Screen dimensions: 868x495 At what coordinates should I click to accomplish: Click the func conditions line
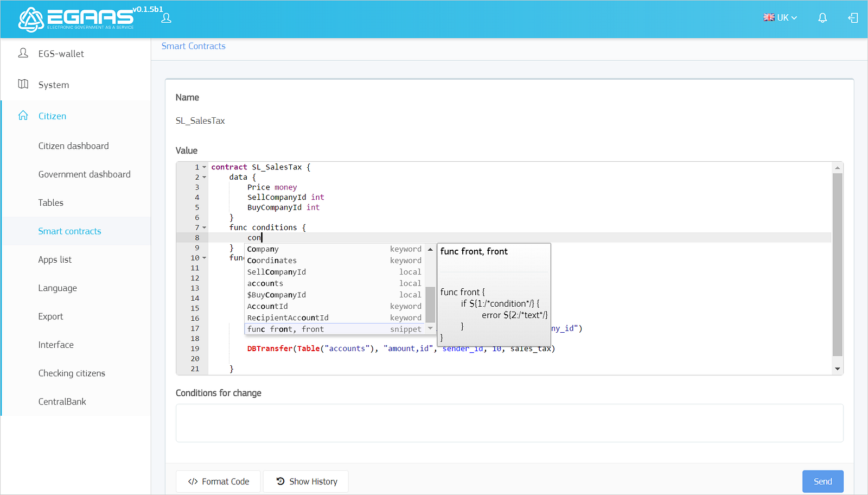pyautogui.click(x=268, y=227)
